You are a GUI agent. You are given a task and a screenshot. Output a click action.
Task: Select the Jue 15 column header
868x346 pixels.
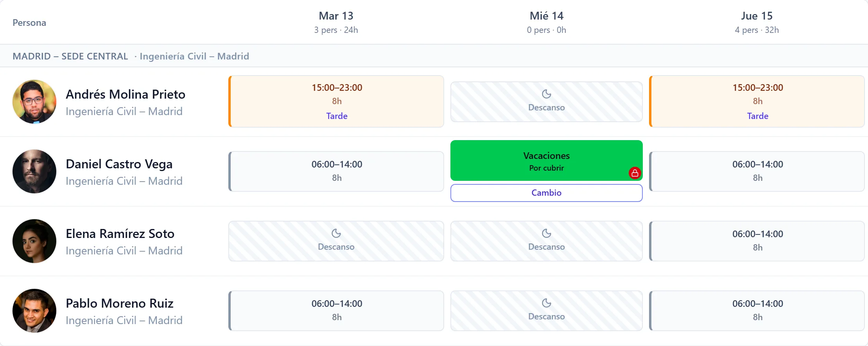(757, 22)
